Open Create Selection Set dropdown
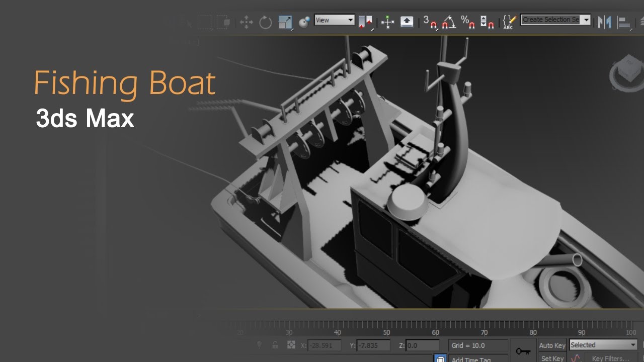The width and height of the screenshot is (644, 362). pos(555,20)
